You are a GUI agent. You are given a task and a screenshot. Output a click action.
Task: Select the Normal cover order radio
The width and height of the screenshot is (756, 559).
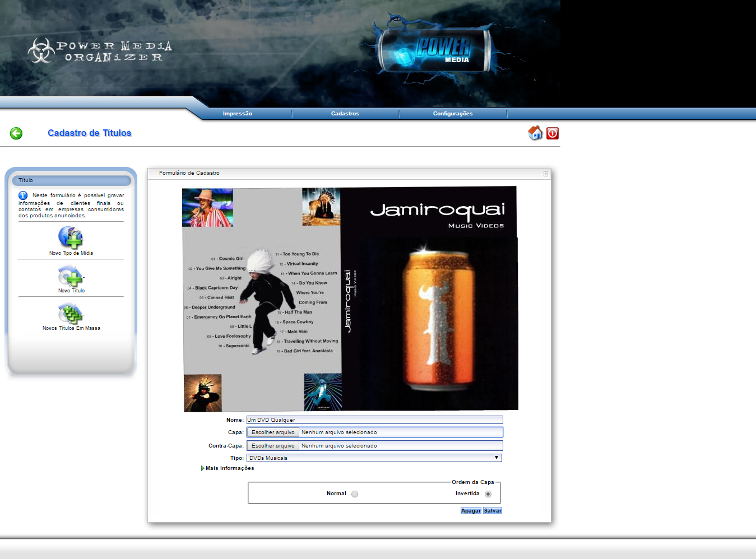point(355,494)
